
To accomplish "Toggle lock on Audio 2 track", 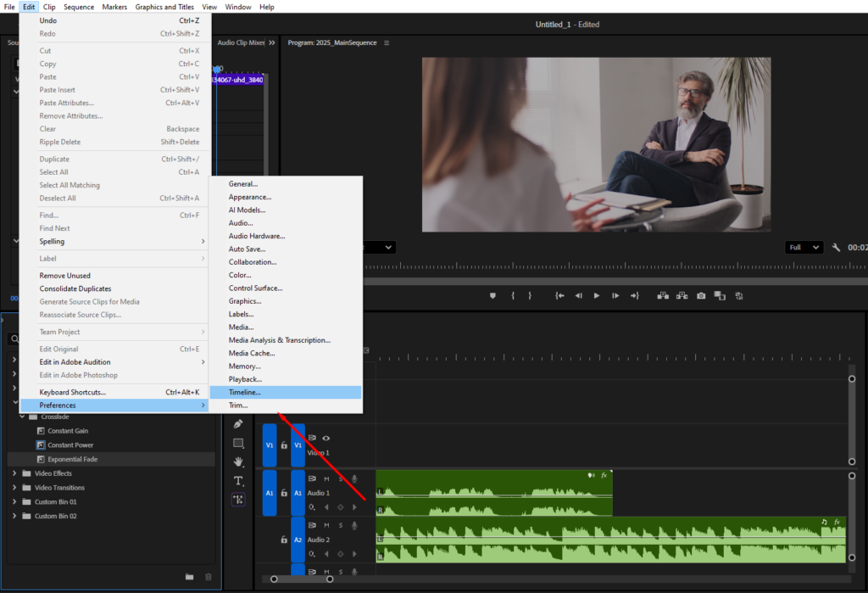I will [x=284, y=540].
